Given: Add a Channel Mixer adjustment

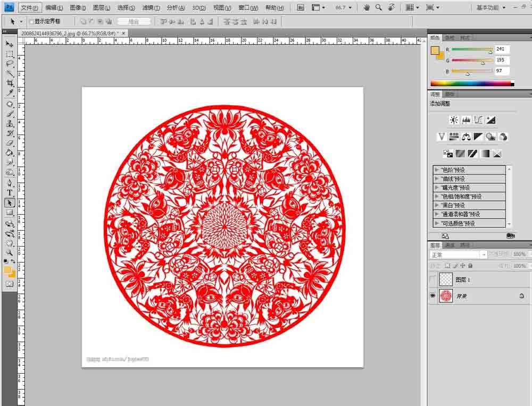Looking at the screenshot, I should [503, 137].
